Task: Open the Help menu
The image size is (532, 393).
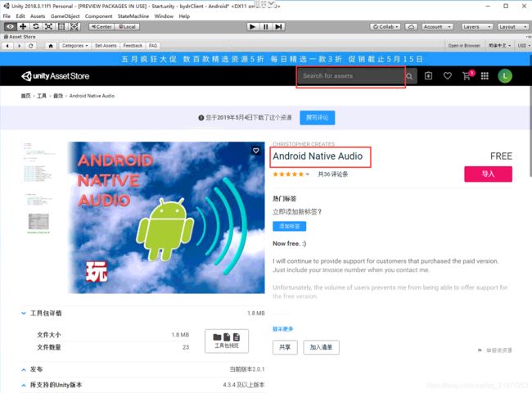Action: 184,16
